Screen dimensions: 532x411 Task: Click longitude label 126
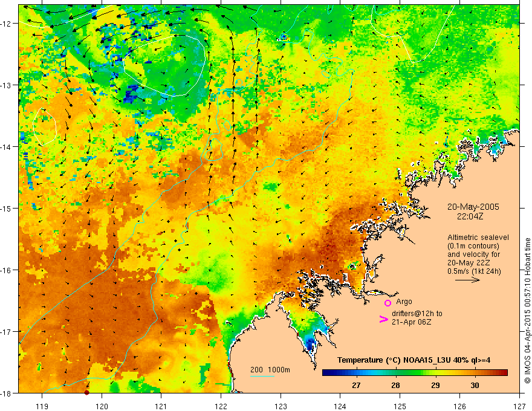click(x=459, y=406)
